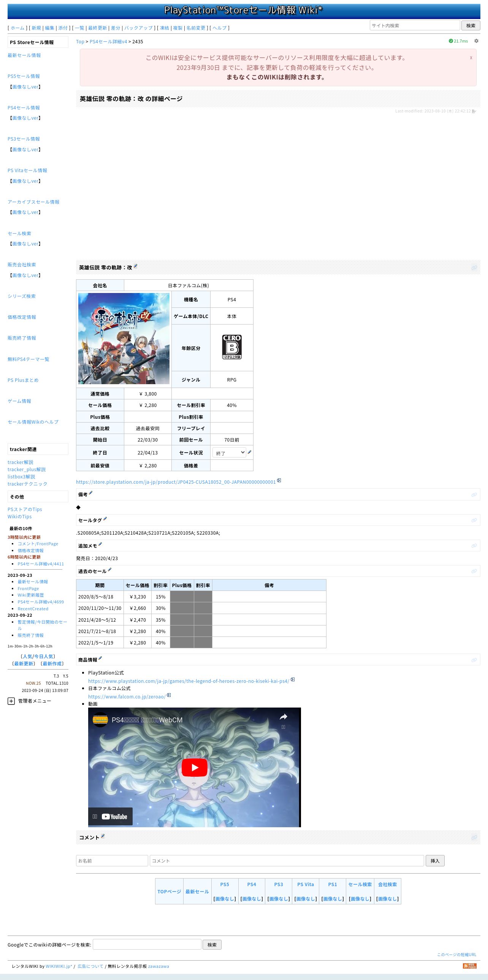
Task: Close the red warning banner
Action: pos(471,58)
